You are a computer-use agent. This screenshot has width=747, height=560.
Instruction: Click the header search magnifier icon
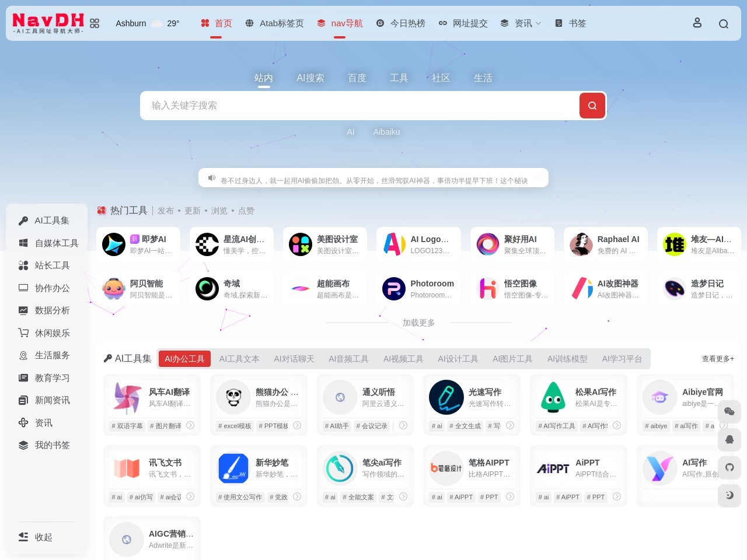click(724, 24)
